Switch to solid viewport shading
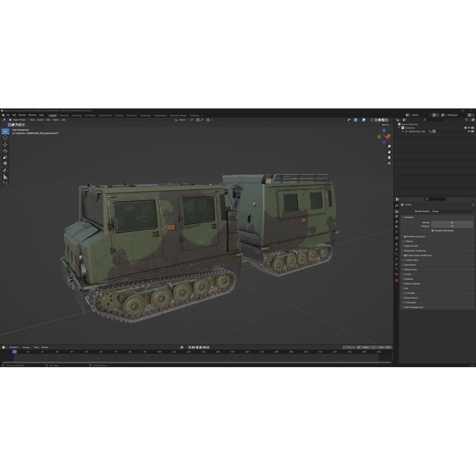This screenshot has width=476, height=476. [379, 120]
